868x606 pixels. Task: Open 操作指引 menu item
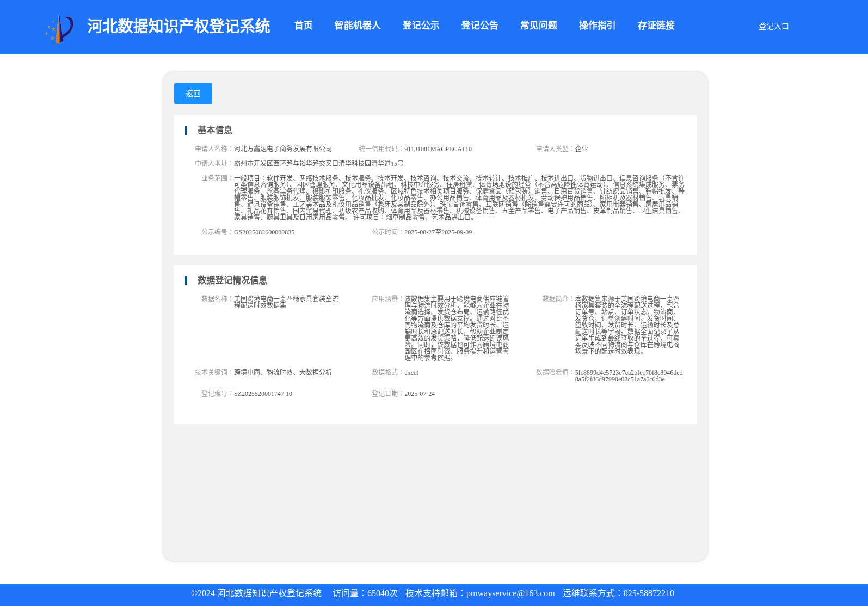click(597, 26)
